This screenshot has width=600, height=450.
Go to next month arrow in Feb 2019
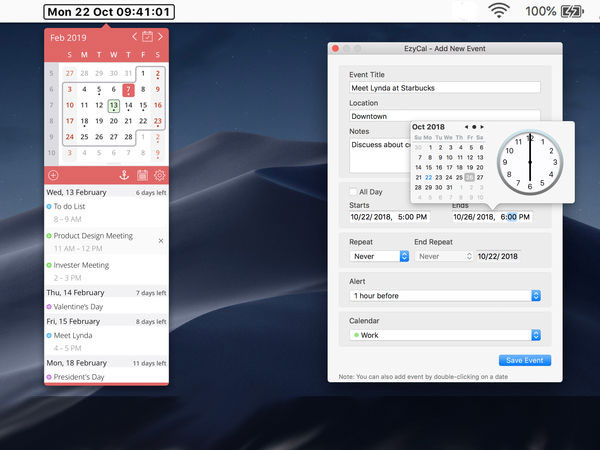click(160, 37)
